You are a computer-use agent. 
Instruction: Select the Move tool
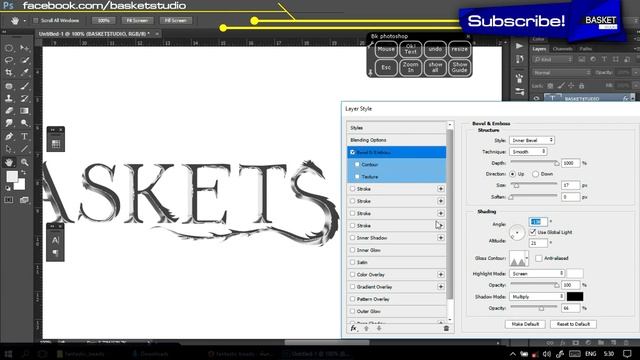[24, 48]
